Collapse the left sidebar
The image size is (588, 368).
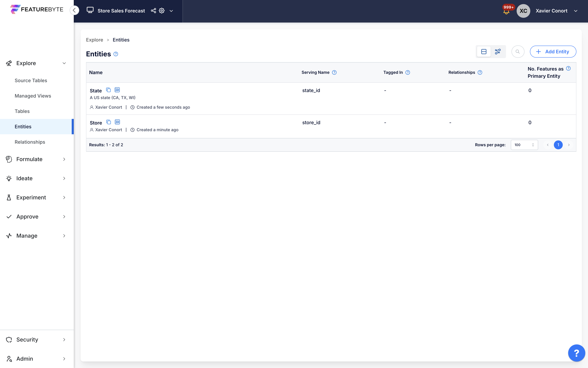pyautogui.click(x=74, y=10)
